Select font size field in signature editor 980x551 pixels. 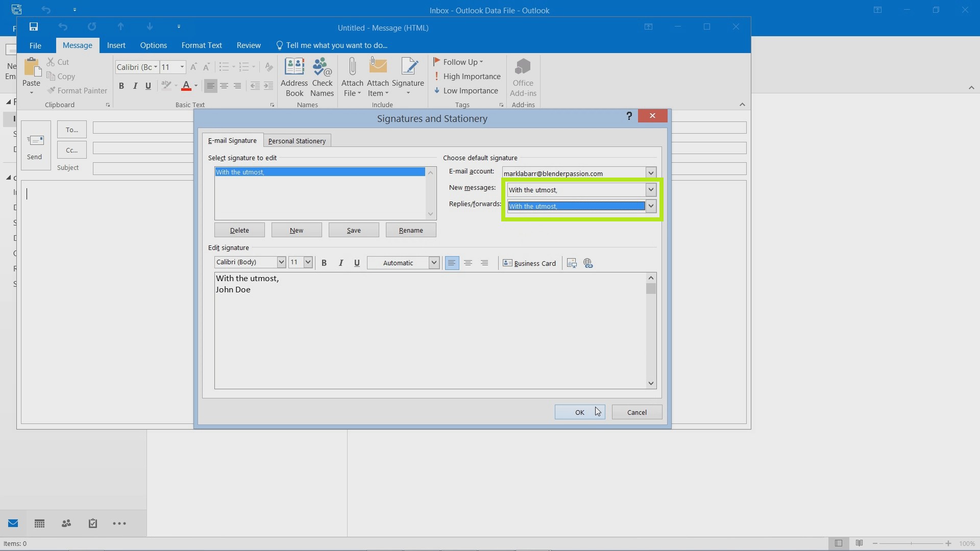coord(296,262)
